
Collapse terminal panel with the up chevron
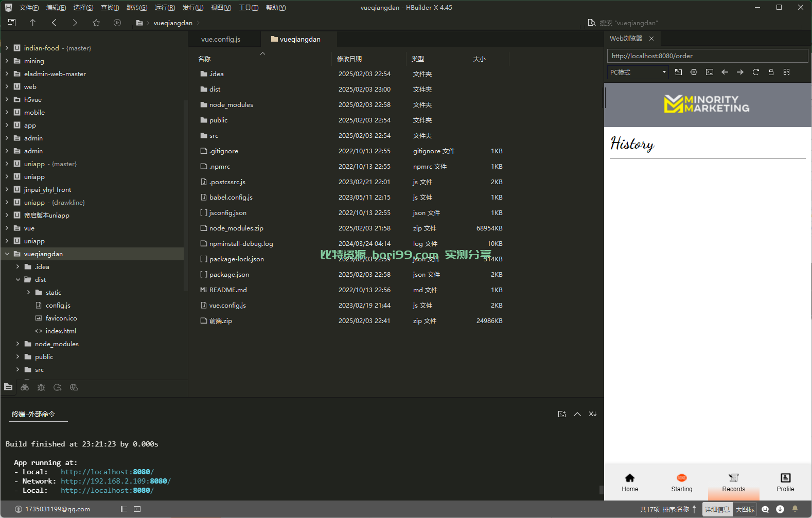tap(577, 414)
